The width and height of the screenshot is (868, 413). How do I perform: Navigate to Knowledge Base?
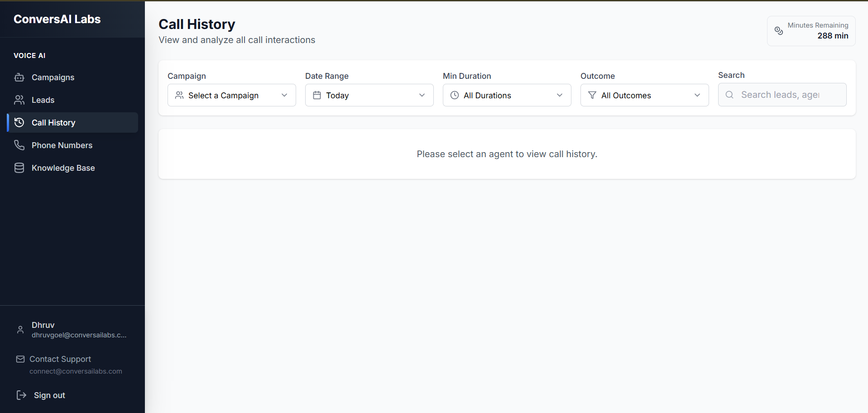72,168
